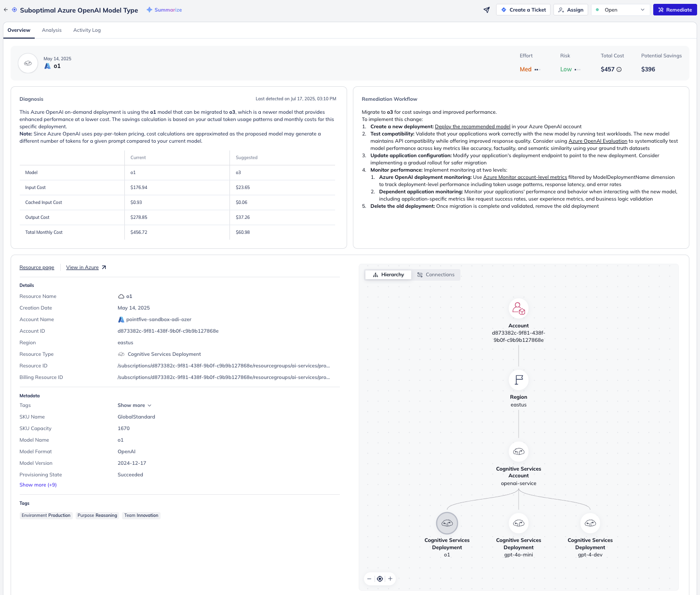Open the View in Azure link
700x595 pixels.
click(82, 268)
